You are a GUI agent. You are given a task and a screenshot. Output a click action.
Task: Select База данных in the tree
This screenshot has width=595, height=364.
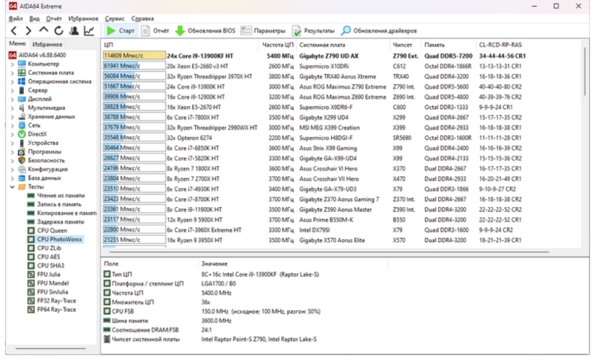(40, 178)
